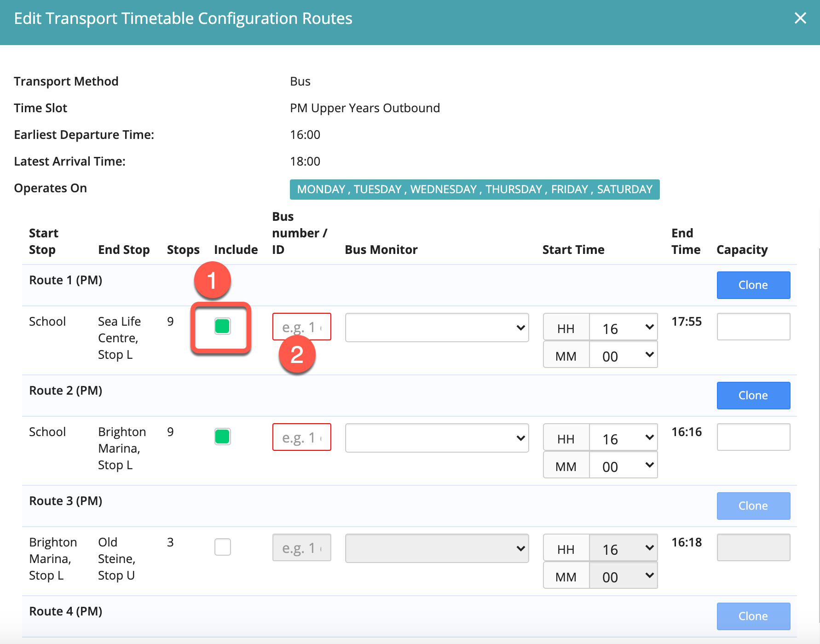Screen dimensions: 820x644
Task: Change start minutes dropdown for Route 1
Action: point(623,355)
